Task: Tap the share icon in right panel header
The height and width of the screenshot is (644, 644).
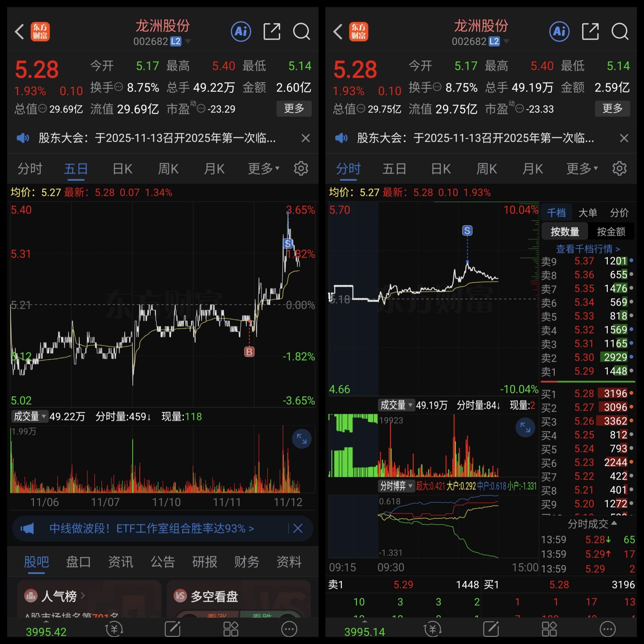Action: 590,32
